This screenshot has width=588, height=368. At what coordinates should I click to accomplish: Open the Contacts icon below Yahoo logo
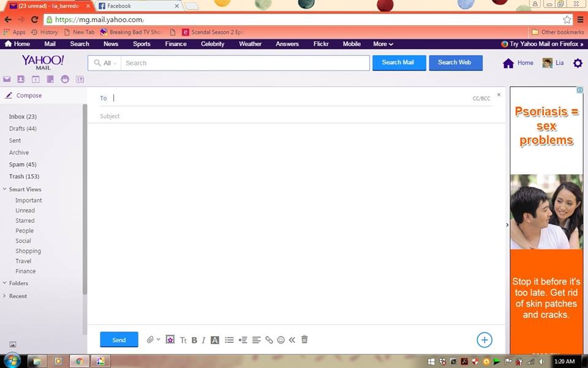(x=21, y=79)
